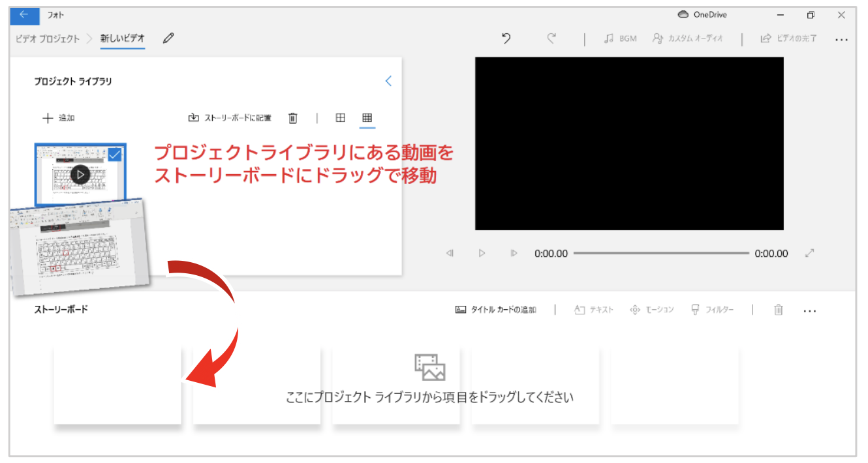868x463 pixels.
Task: Go back with the blue arrow button
Action: [x=25, y=15]
